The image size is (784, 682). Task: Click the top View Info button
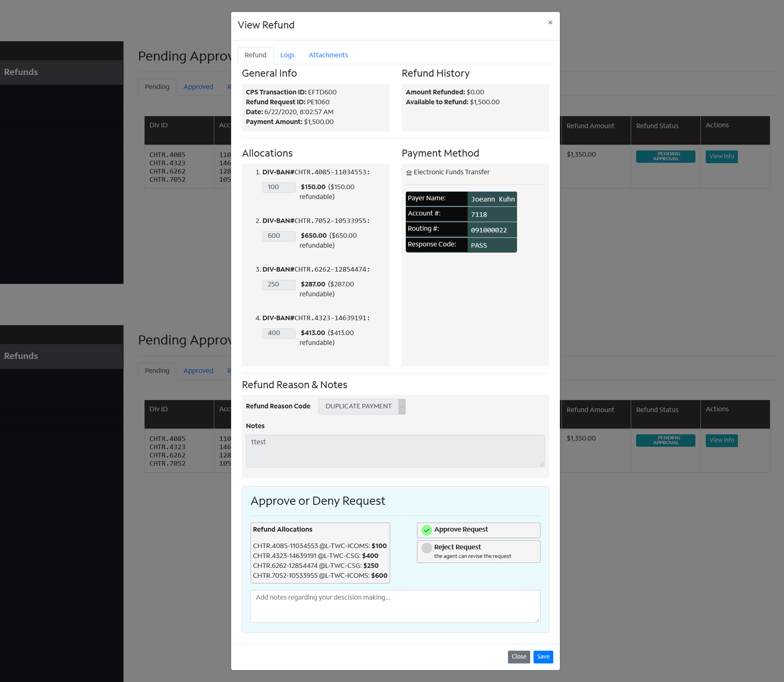721,157
